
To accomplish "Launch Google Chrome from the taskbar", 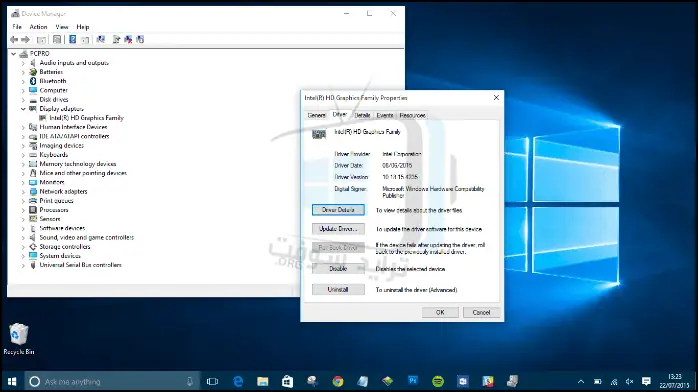I will tap(338, 381).
